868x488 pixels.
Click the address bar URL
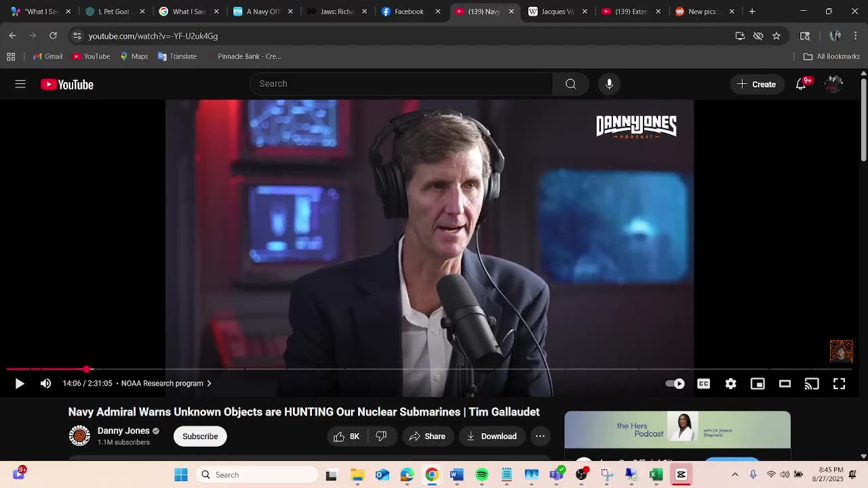tap(153, 36)
